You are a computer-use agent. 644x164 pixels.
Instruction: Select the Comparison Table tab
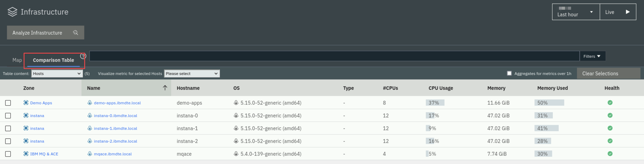(54, 60)
